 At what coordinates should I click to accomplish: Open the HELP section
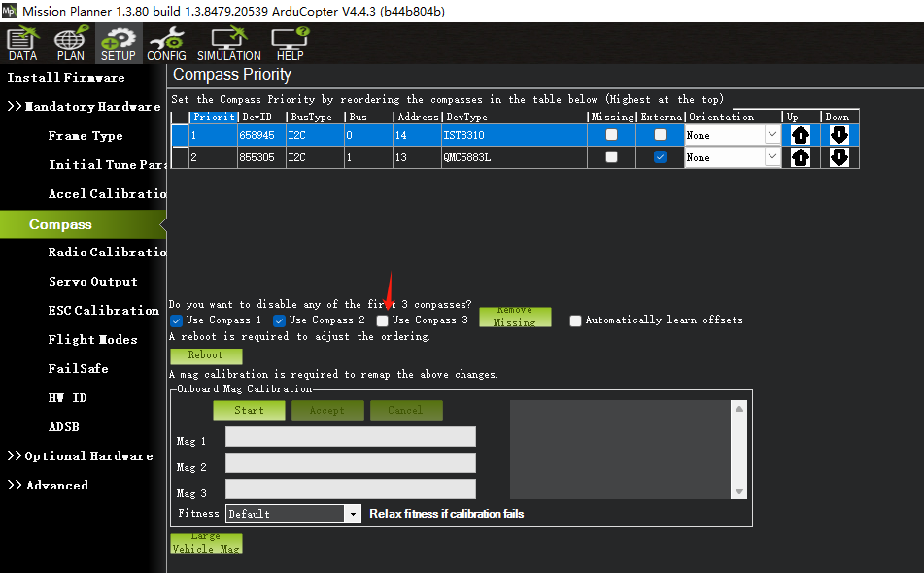pyautogui.click(x=289, y=43)
